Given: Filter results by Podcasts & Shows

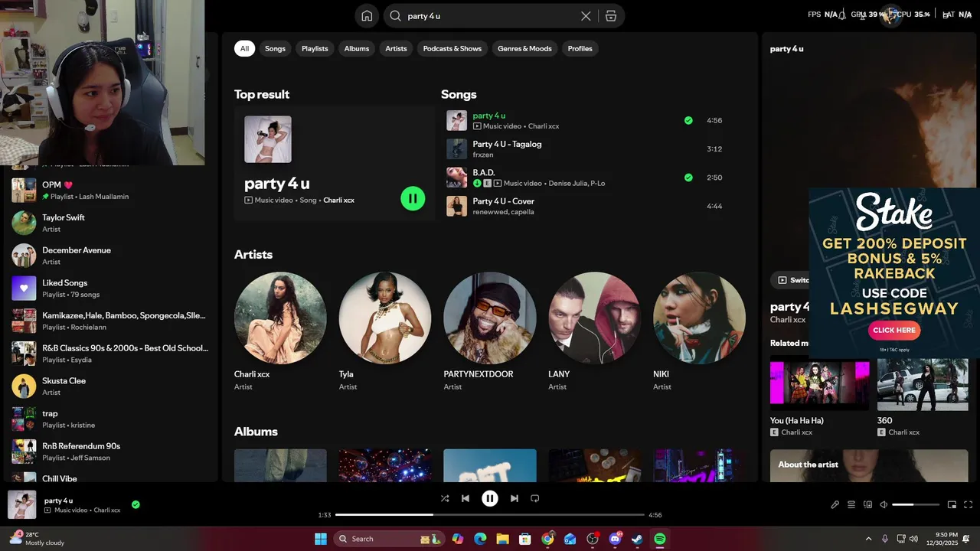Looking at the screenshot, I should coord(452,48).
